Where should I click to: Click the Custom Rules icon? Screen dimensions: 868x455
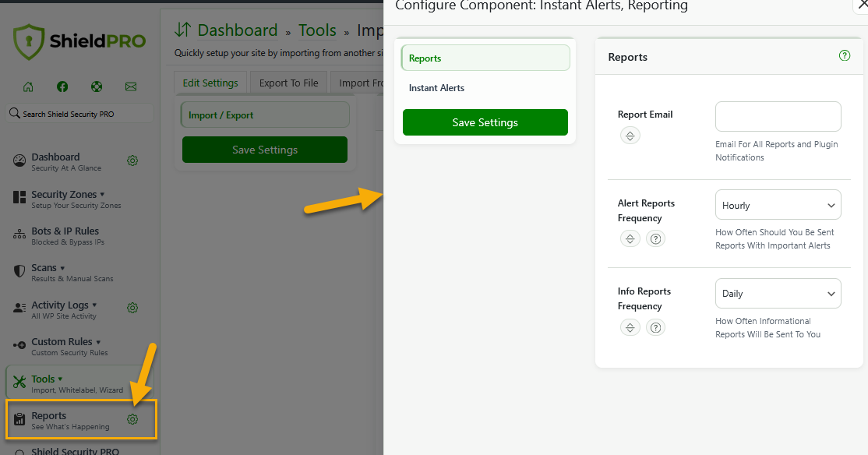pos(19,345)
